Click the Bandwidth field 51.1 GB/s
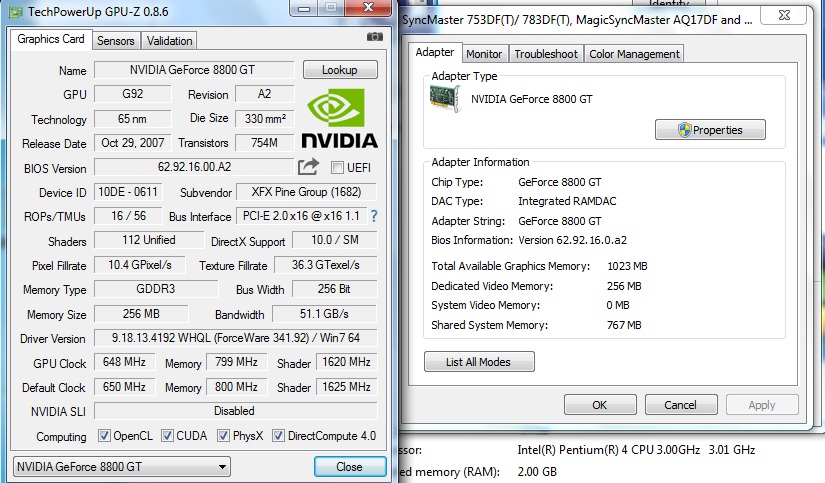The width and height of the screenshot is (825, 483). [x=324, y=314]
